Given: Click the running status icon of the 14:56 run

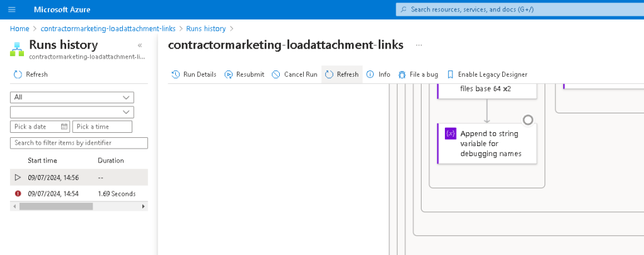Looking at the screenshot, I should 18,178.
